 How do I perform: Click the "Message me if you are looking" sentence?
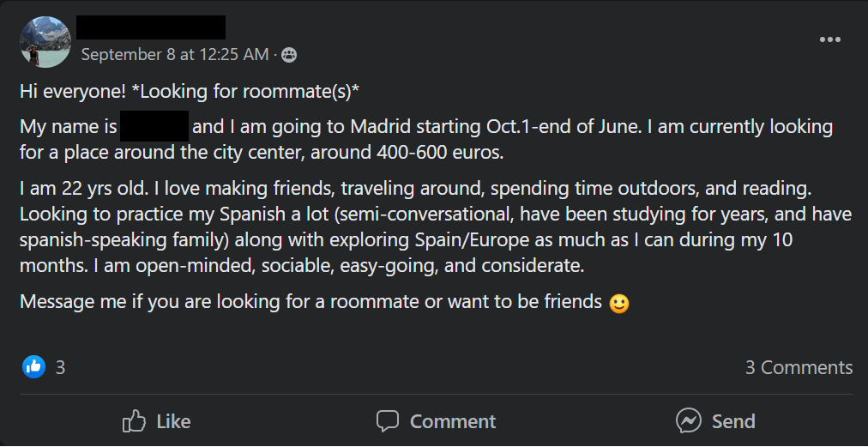click(x=310, y=302)
